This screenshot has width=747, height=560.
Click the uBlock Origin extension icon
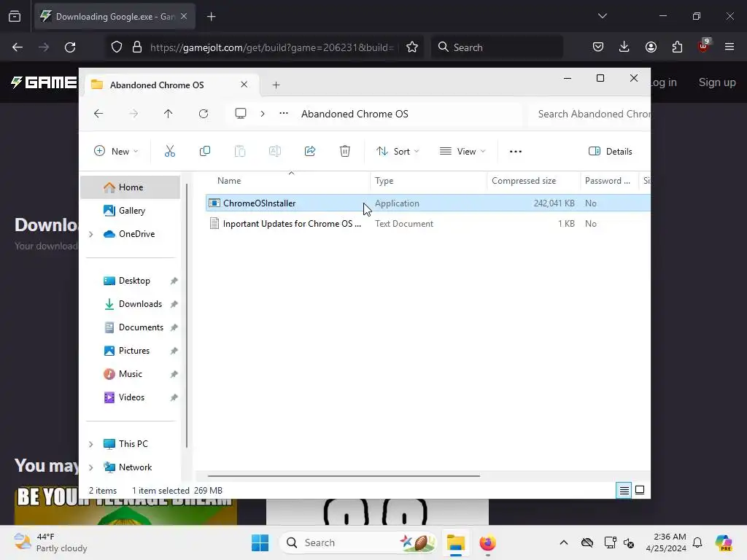(703, 46)
